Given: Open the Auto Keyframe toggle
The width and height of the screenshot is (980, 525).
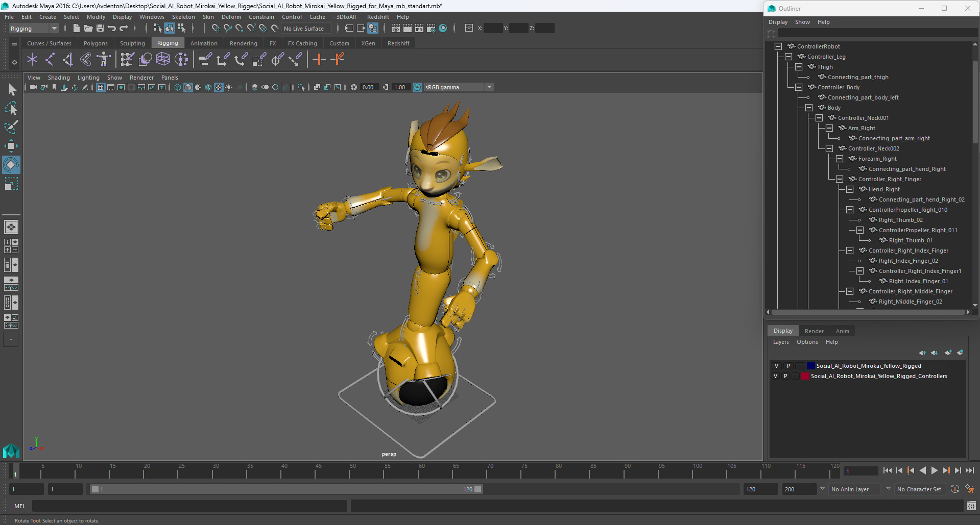Looking at the screenshot, I should [955, 489].
